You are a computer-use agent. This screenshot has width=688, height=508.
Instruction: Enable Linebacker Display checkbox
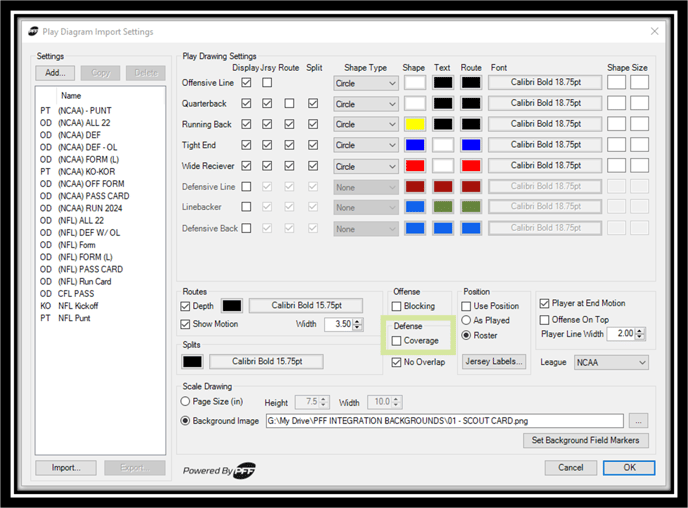click(x=246, y=207)
